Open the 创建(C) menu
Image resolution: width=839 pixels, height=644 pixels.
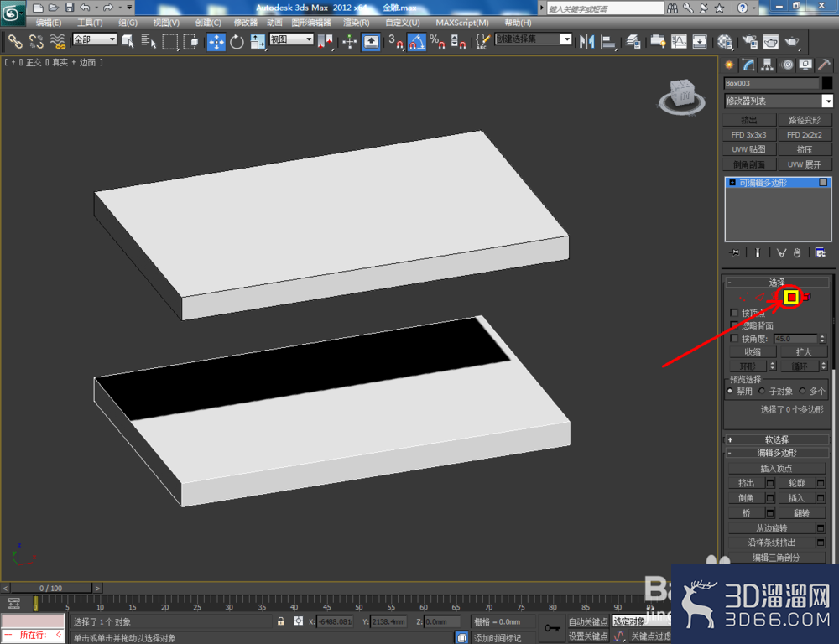click(x=208, y=23)
